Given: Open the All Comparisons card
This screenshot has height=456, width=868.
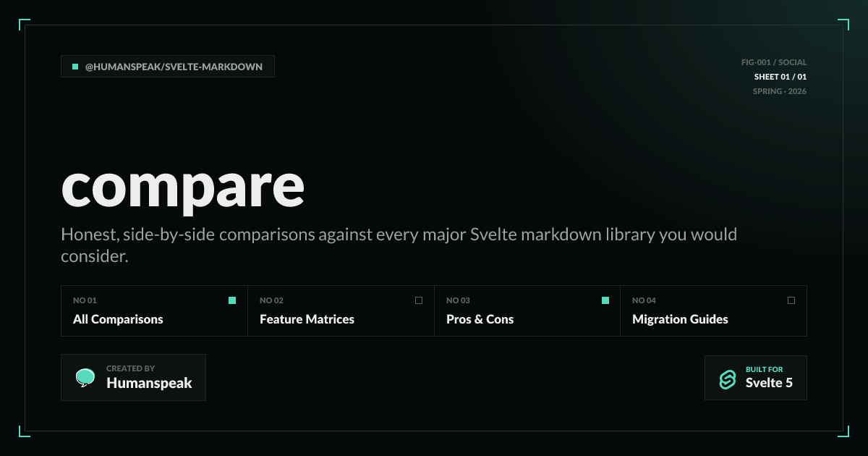Looking at the screenshot, I should 155,311.
